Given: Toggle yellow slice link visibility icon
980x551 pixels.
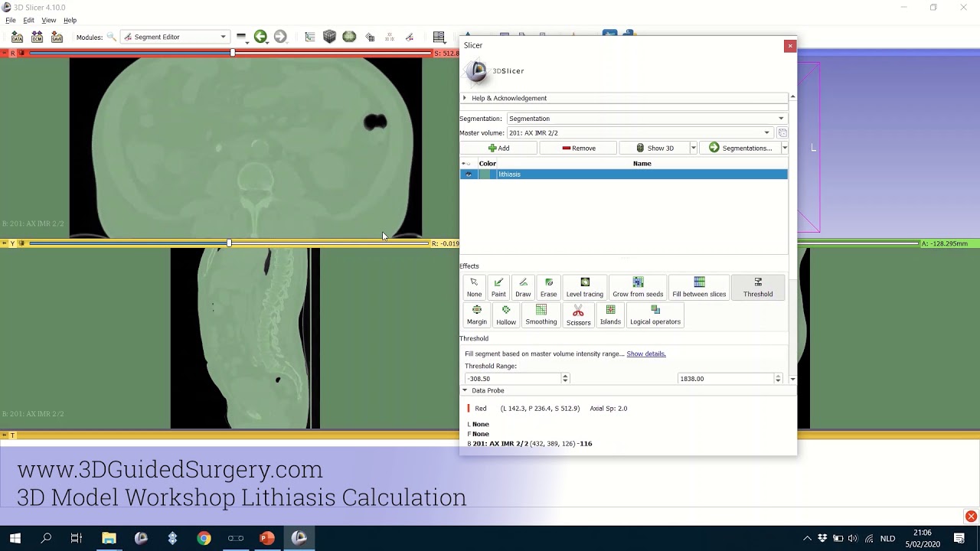Looking at the screenshot, I should click(x=21, y=243).
